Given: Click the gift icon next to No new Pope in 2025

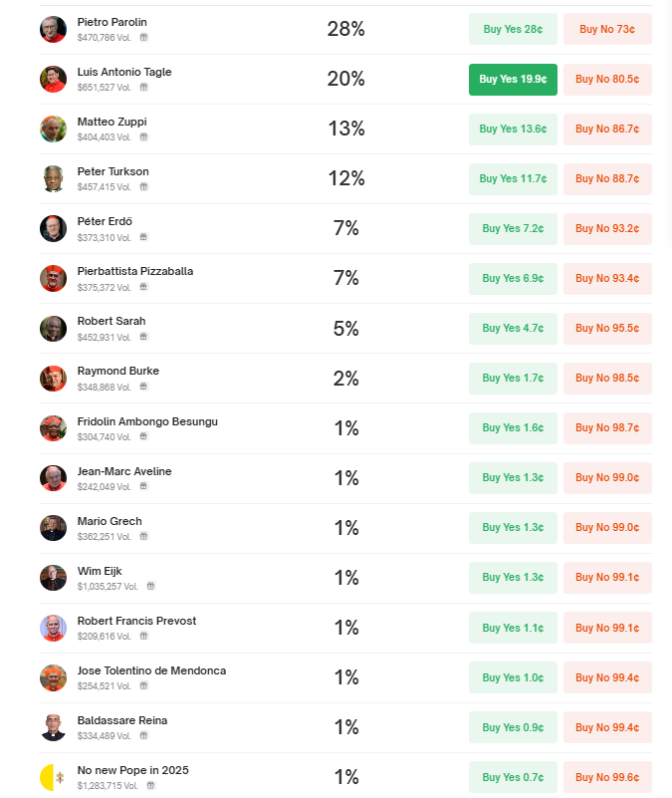Looking at the screenshot, I should [150, 785].
